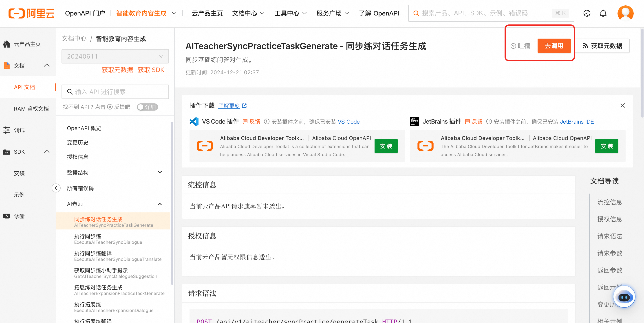This screenshot has height=323, width=644.
Task: Click 安装 for the VS Code plugin
Action: 386,146
